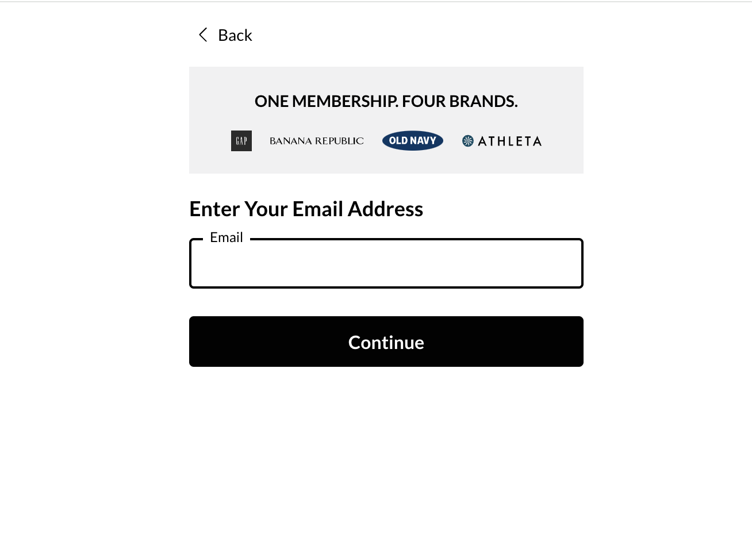This screenshot has height=560, width=752.
Task: Click the back chevron arrow icon
Action: 203,35
